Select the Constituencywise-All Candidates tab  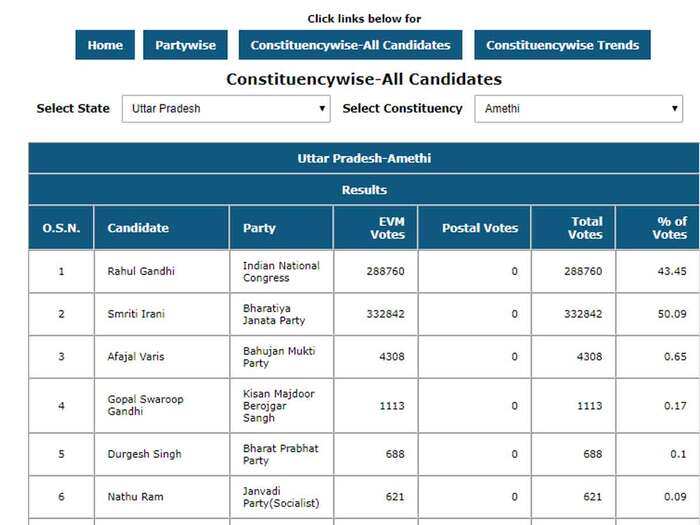350,45
